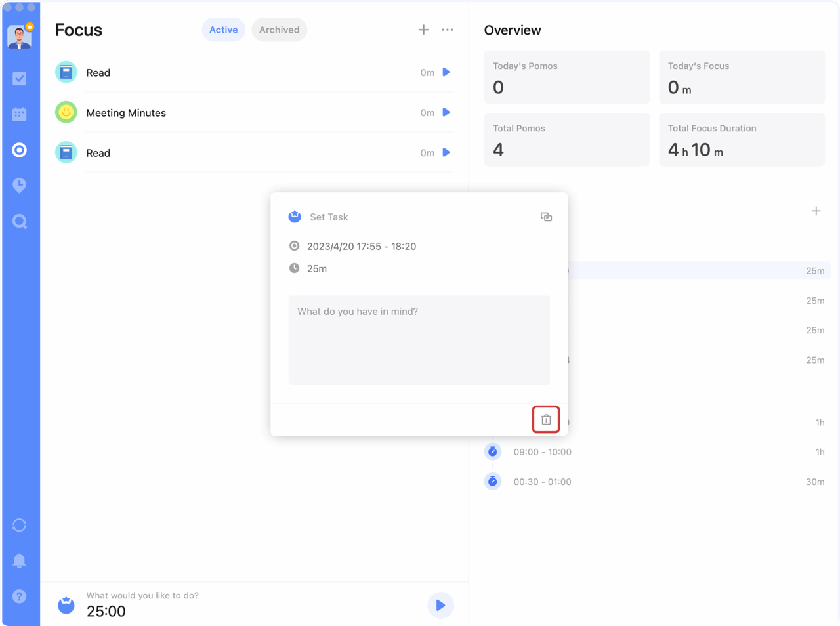
Task: Add a new focus item with plus
Action: [424, 30]
